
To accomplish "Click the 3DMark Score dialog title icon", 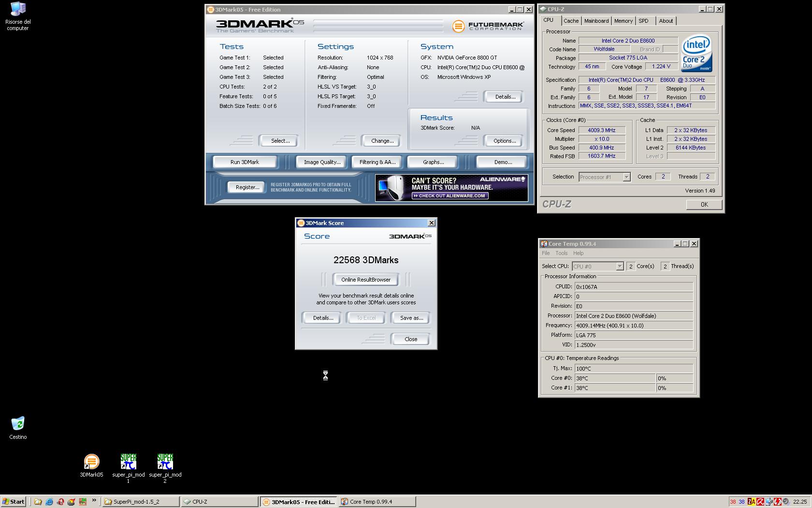I will pyautogui.click(x=301, y=223).
